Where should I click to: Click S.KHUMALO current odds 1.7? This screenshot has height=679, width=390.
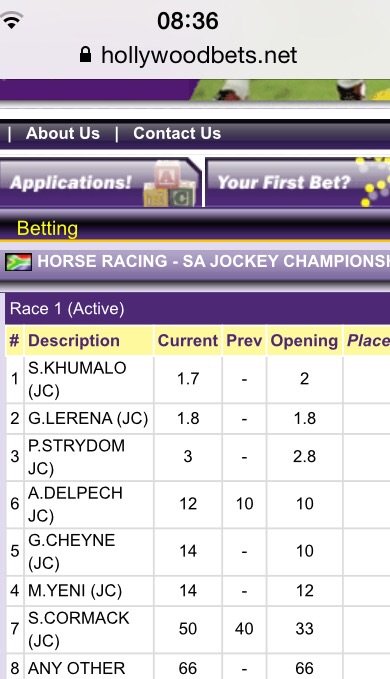coord(188,379)
